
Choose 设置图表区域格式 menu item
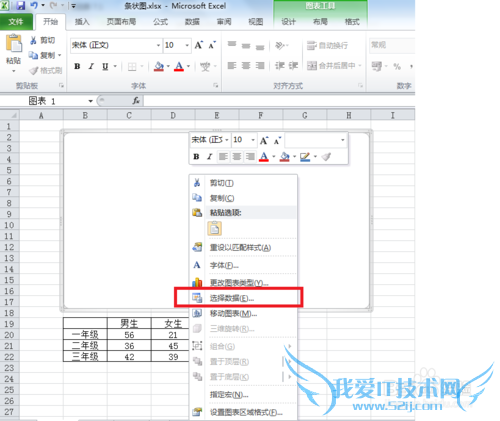click(x=243, y=413)
